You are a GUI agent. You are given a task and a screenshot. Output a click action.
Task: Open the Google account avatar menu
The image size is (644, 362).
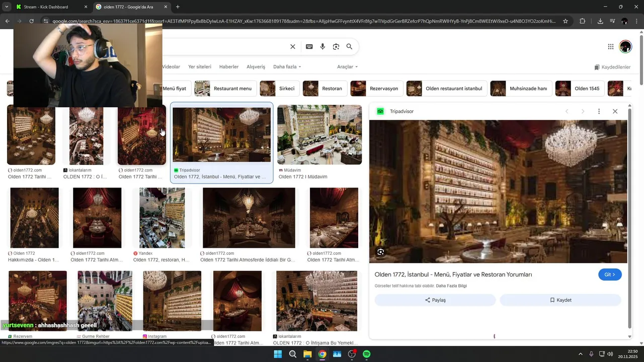coord(625,47)
